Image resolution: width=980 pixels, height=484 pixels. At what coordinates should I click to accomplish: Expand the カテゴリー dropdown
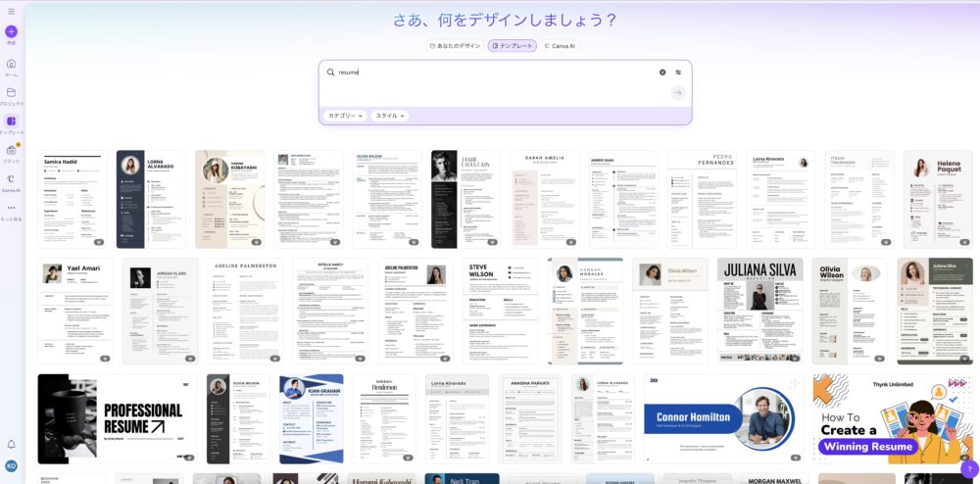[345, 116]
